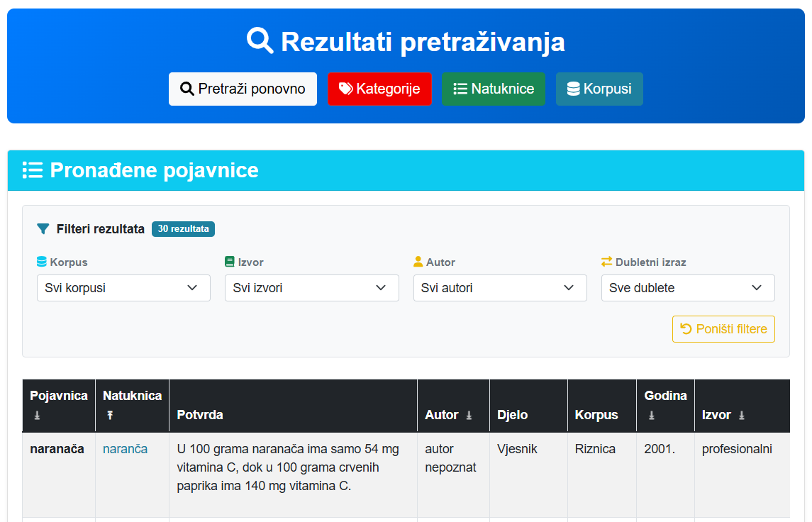812x522 pixels.
Task: Reset filters with Poništi filtere
Action: (723, 329)
